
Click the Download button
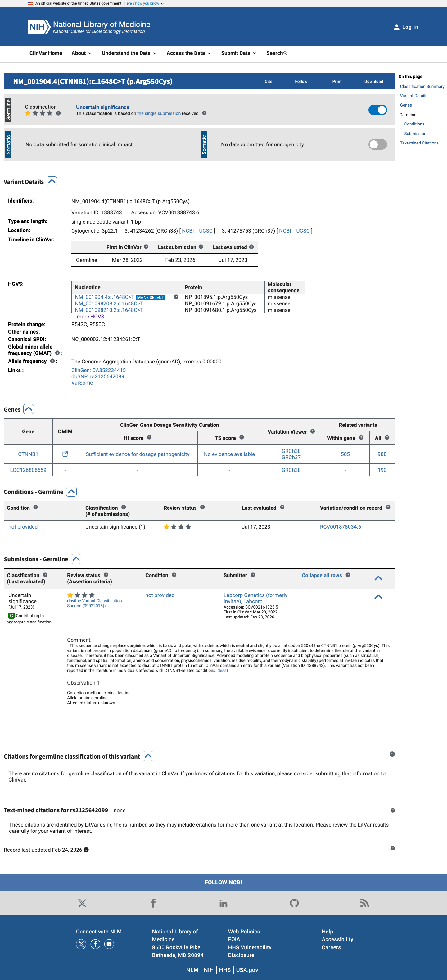[374, 81]
